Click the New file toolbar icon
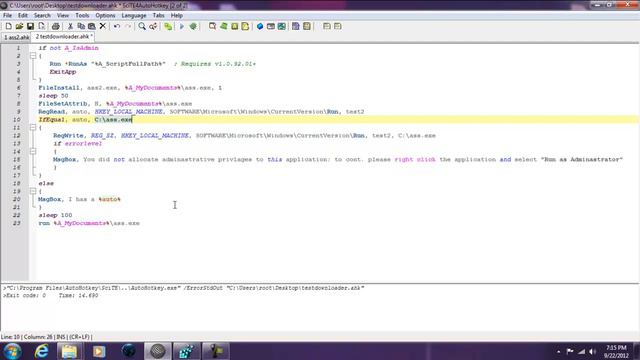 click(x=9, y=26)
